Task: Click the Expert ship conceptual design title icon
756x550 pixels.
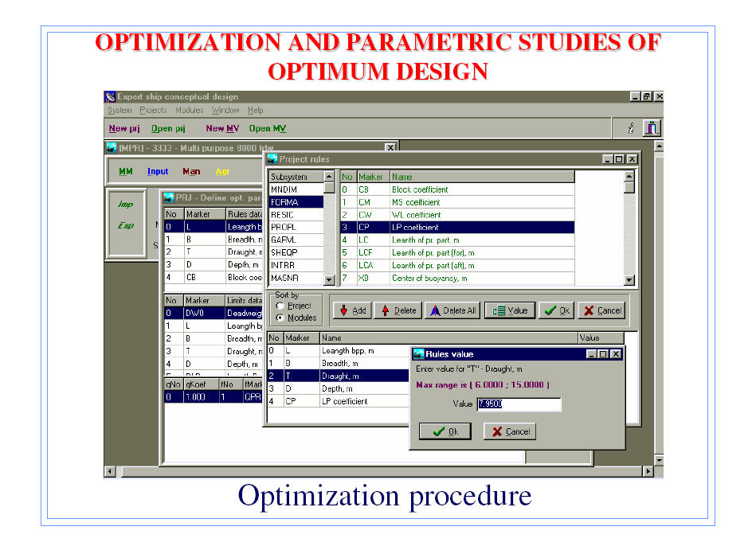Action: (111, 97)
